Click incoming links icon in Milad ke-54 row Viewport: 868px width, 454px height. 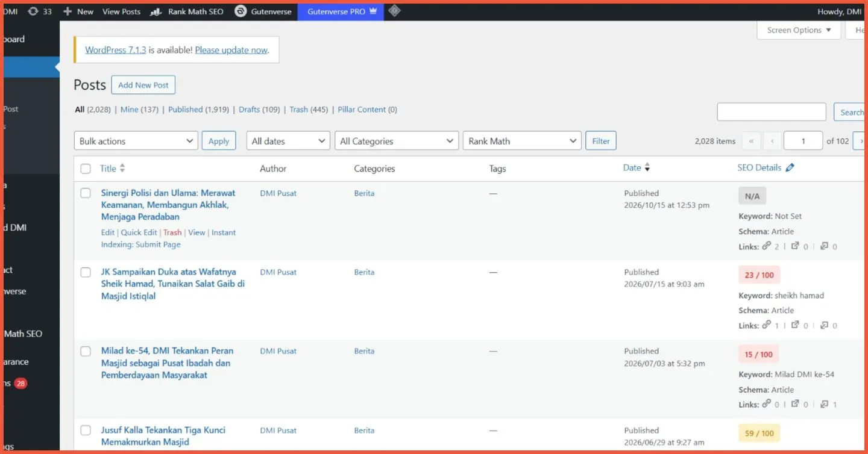click(x=825, y=403)
